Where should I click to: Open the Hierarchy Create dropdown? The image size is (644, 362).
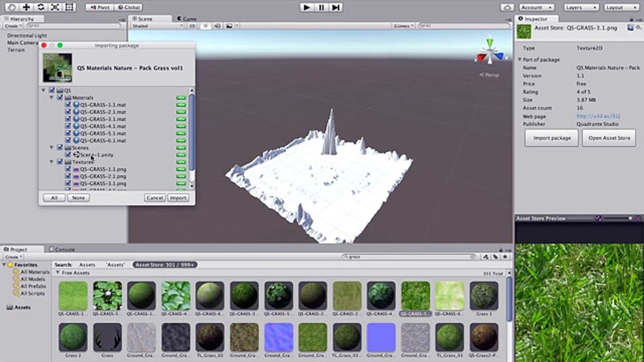(12, 26)
